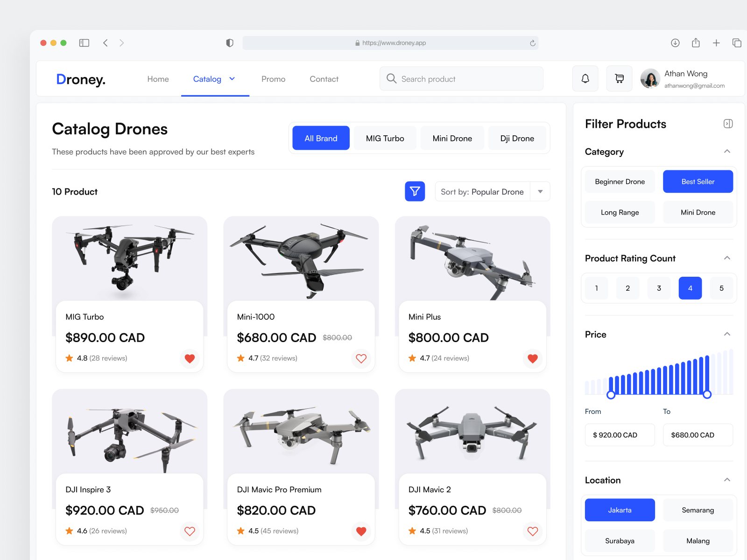Collapse the Filter Products panel via its icon
Image resolution: width=747 pixels, height=560 pixels.
coord(728,123)
